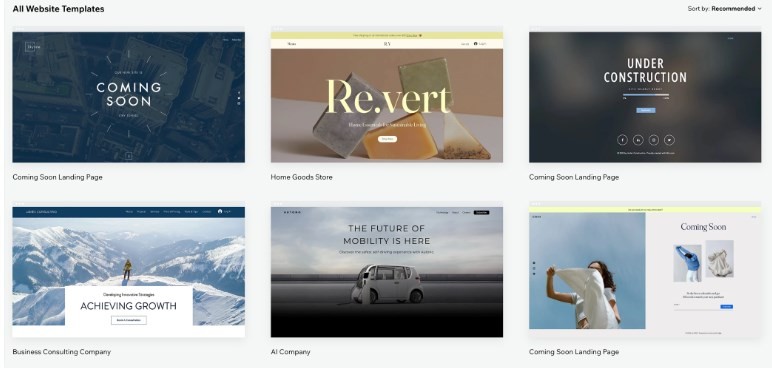The image size is (772, 368).
Task: Click THE FUTURE OF MOBILITY IS HERE text
Action: coord(387,234)
